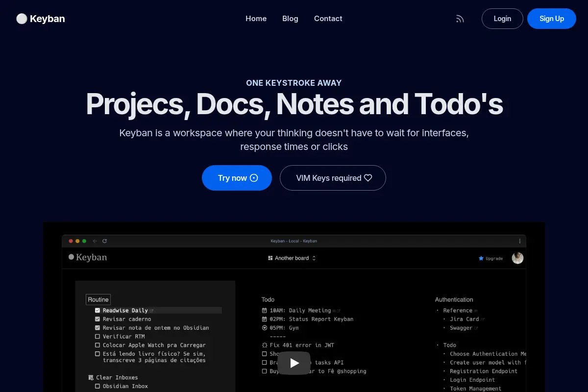Screen dimensions: 588x392
Task: Click the VIM Keys required button
Action: tap(333, 178)
